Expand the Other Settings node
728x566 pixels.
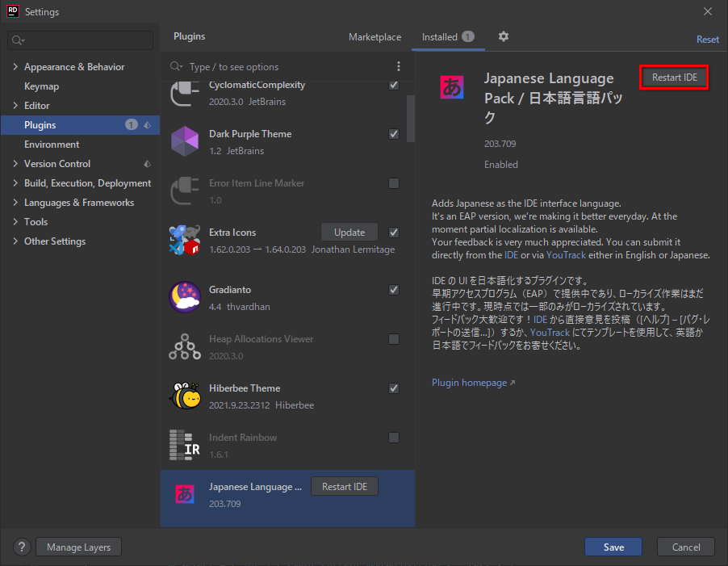coord(15,241)
